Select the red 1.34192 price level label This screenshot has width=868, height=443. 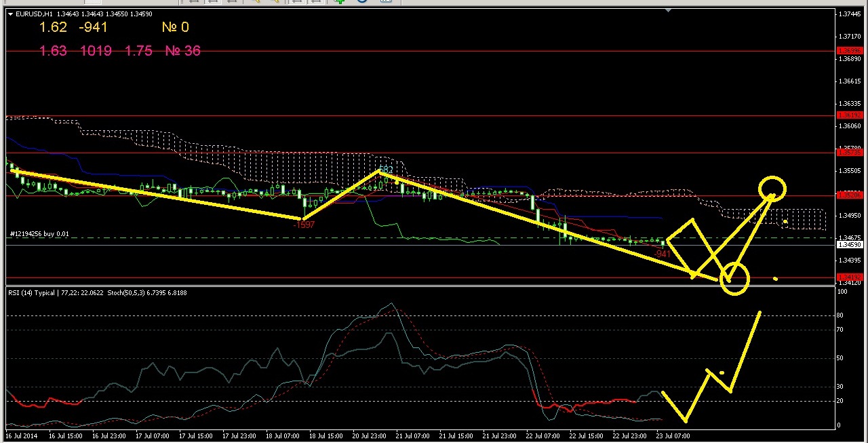point(849,277)
